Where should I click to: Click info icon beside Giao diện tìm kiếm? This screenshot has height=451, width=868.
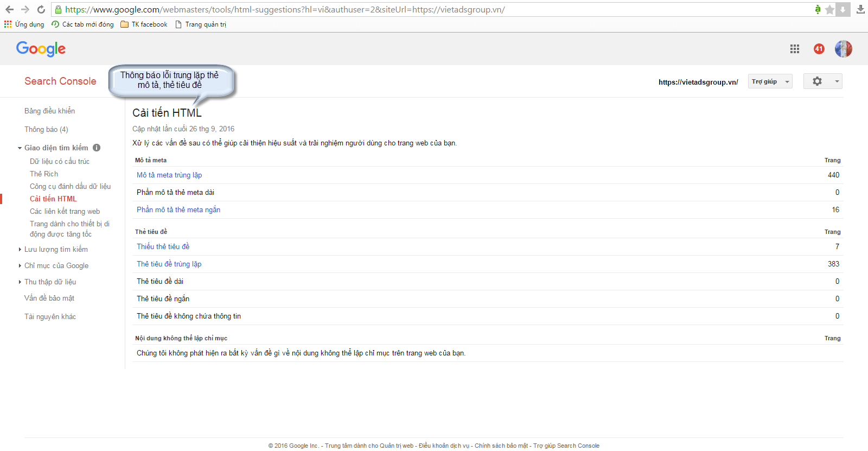click(x=97, y=148)
